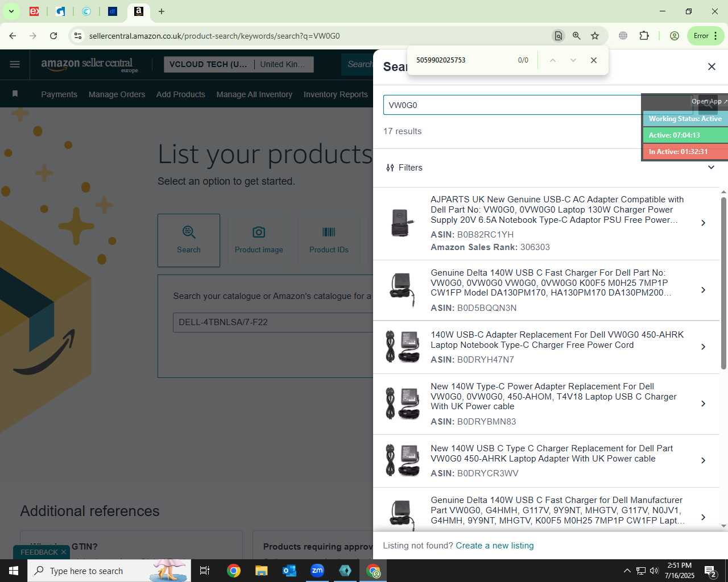Open Zoom from the taskbar
Image resolution: width=728 pixels, height=582 pixels.
tap(317, 571)
